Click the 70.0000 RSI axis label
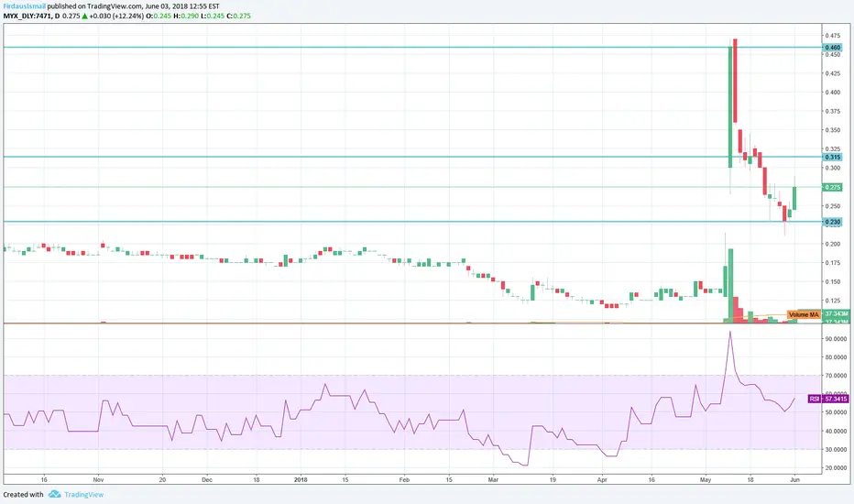Viewport: 854px width, 504px height. (x=836, y=376)
